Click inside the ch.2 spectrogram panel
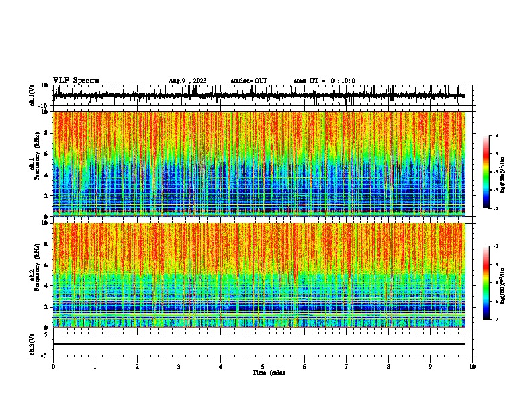The width and height of the screenshot is (532, 411). pyautogui.click(x=259, y=275)
